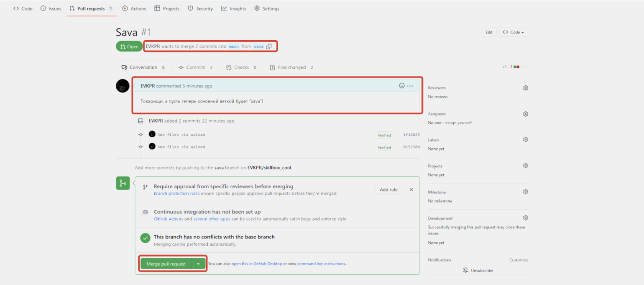The image size is (644, 285).
Task: Click the Add rule button
Action: pyautogui.click(x=388, y=190)
